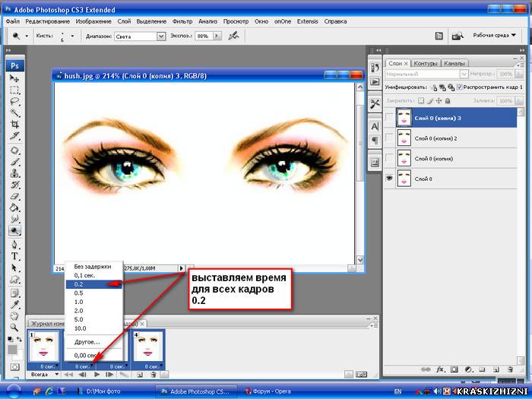Select the Brush tool
Screen dimensions: 532x399
click(x=14, y=162)
